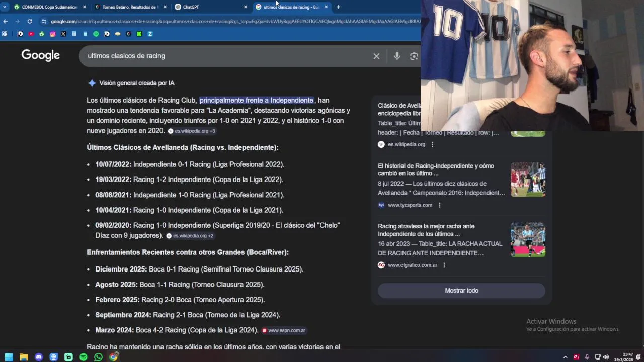The height and width of the screenshot is (362, 644).
Task: Start voice search with microphone icon
Action: tap(397, 56)
